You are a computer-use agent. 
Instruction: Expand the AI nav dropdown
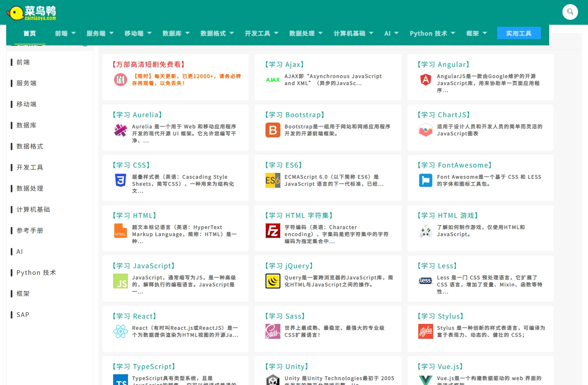pos(391,33)
